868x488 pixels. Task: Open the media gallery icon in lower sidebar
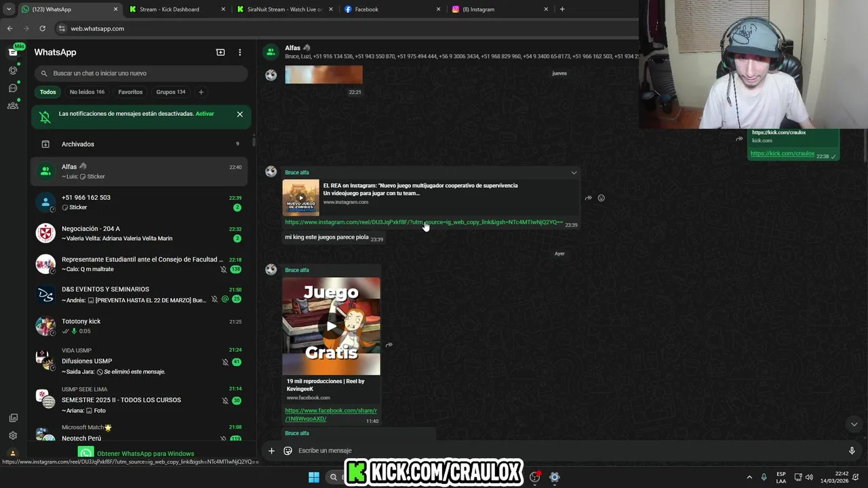pyautogui.click(x=13, y=418)
